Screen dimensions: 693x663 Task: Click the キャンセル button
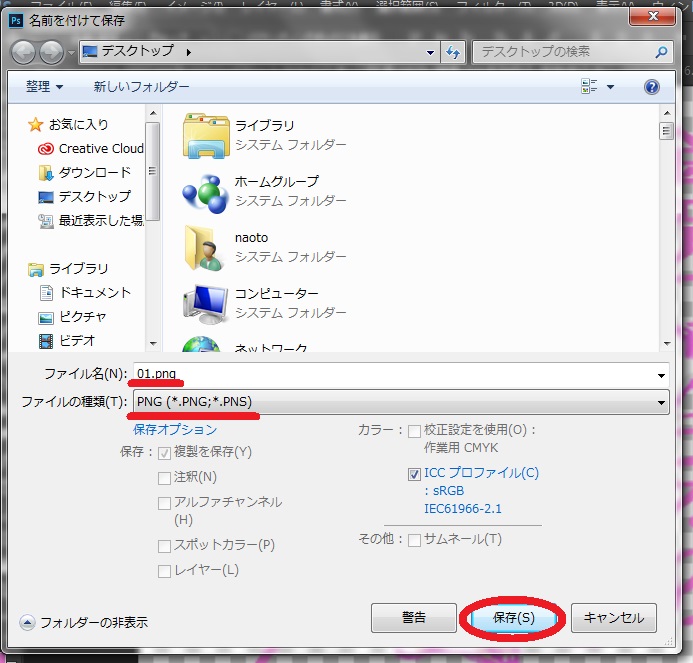[613, 618]
